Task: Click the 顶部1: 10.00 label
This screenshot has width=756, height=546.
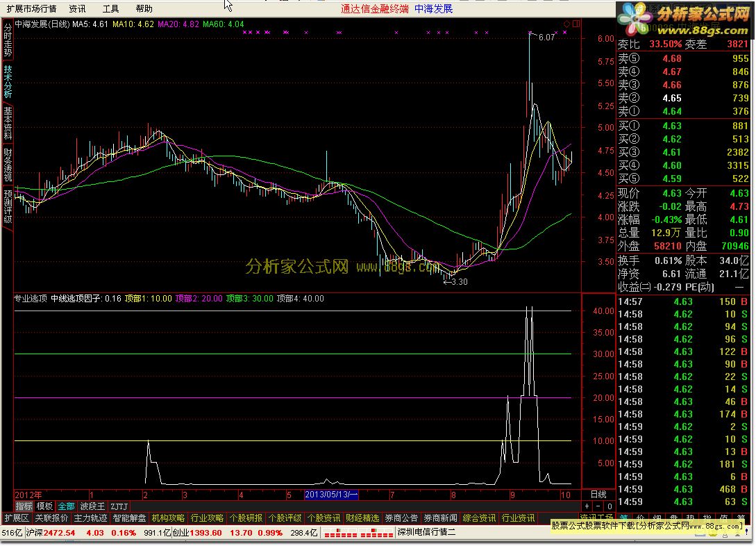Action: (x=148, y=299)
